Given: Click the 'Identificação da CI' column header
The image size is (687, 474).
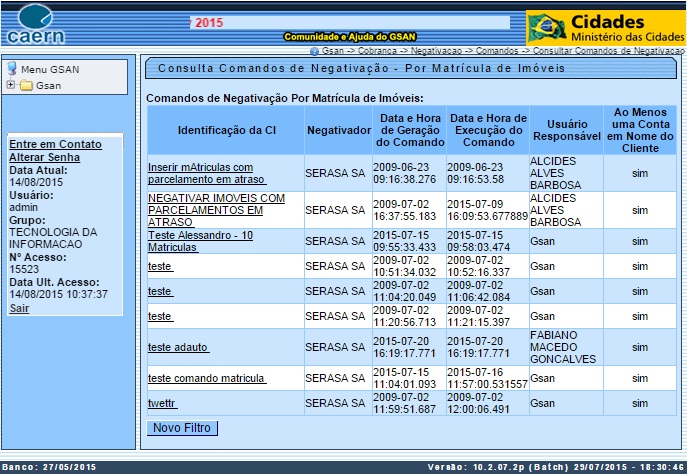Looking at the screenshot, I should point(226,130).
